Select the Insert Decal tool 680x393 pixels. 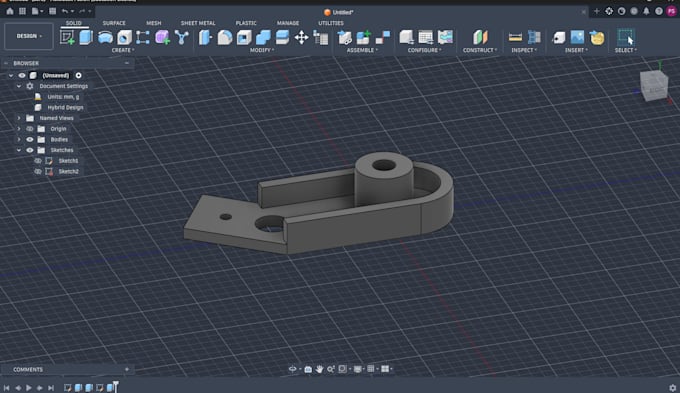(597, 37)
